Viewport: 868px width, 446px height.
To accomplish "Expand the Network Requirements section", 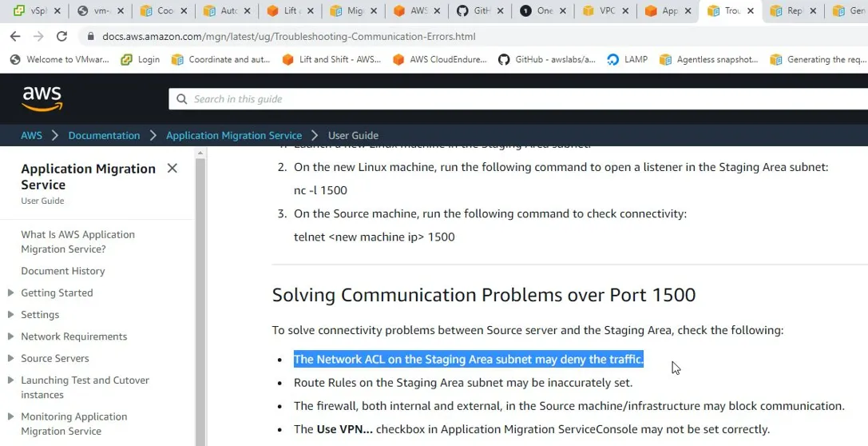I will tap(10, 336).
